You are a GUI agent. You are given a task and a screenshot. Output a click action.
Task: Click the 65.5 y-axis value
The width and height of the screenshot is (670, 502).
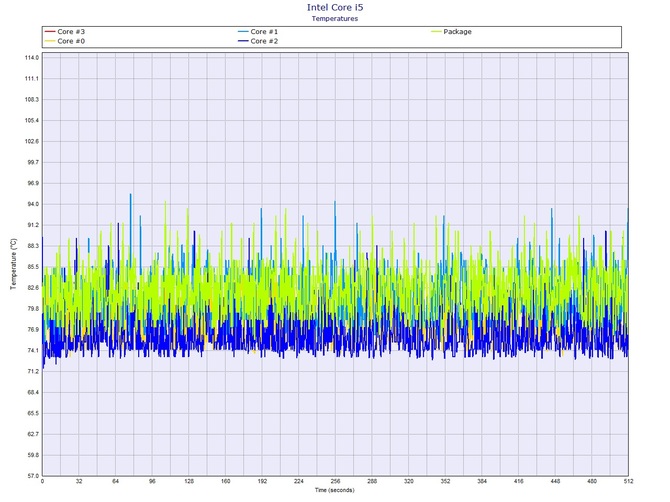(34, 414)
